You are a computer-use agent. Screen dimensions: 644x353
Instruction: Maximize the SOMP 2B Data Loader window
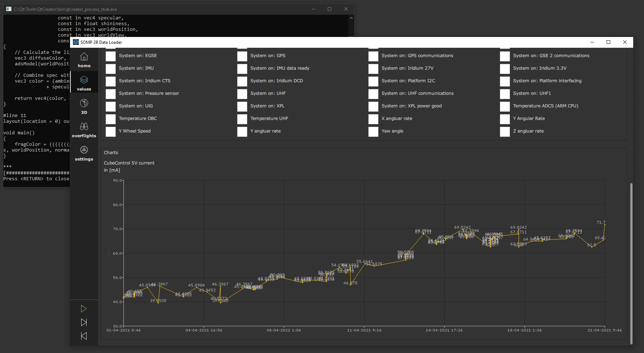[x=608, y=42]
